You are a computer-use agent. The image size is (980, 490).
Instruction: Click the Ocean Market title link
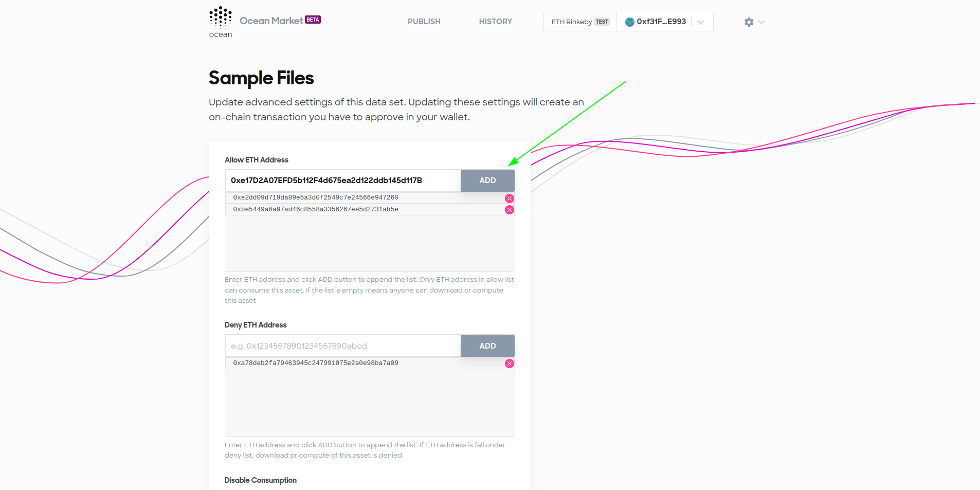point(271,21)
